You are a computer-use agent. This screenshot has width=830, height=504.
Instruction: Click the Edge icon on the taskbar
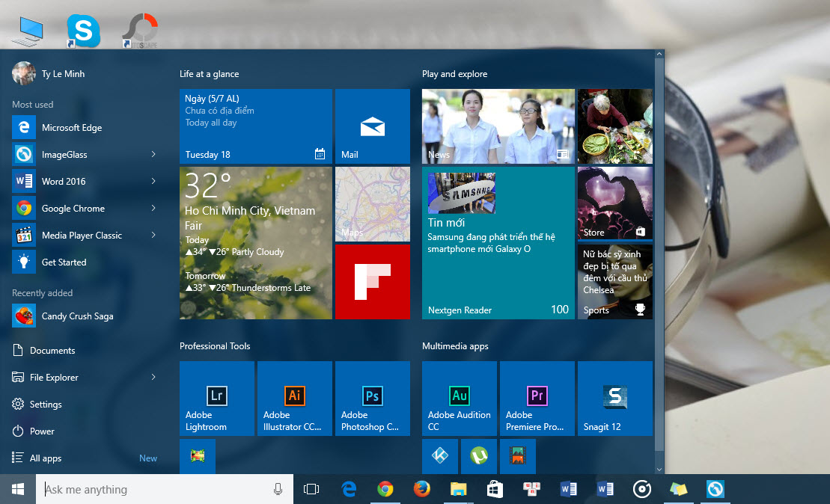pos(349,489)
